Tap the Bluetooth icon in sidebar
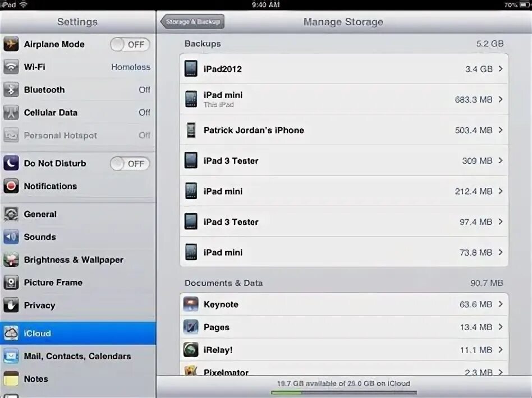The image size is (532, 398). [x=11, y=90]
